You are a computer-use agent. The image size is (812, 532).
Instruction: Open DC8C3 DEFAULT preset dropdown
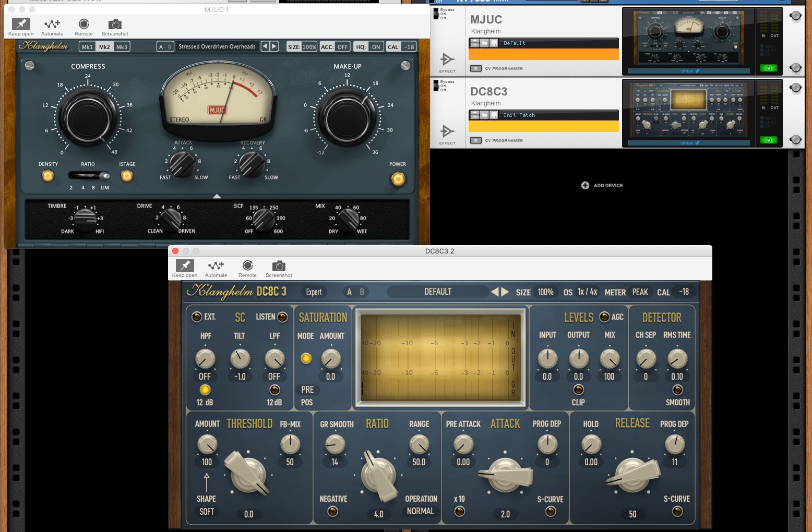click(x=437, y=292)
